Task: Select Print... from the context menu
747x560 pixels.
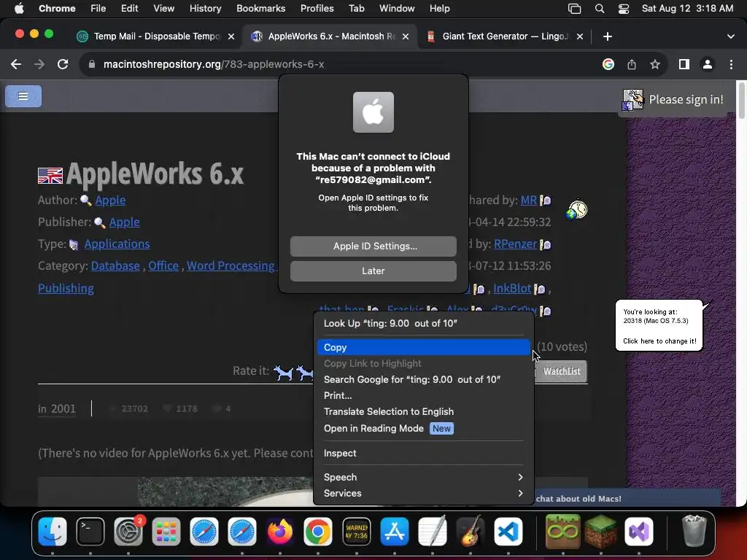Action: 423,396
